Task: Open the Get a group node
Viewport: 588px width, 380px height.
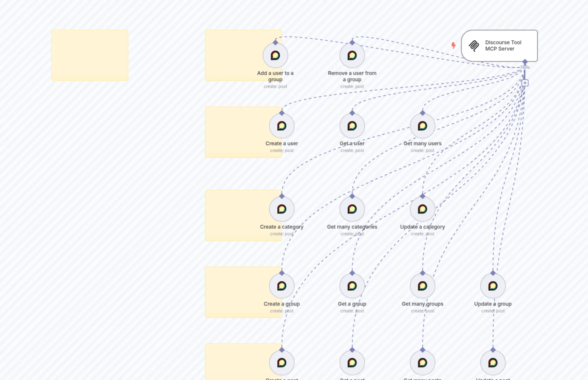Action: click(352, 286)
